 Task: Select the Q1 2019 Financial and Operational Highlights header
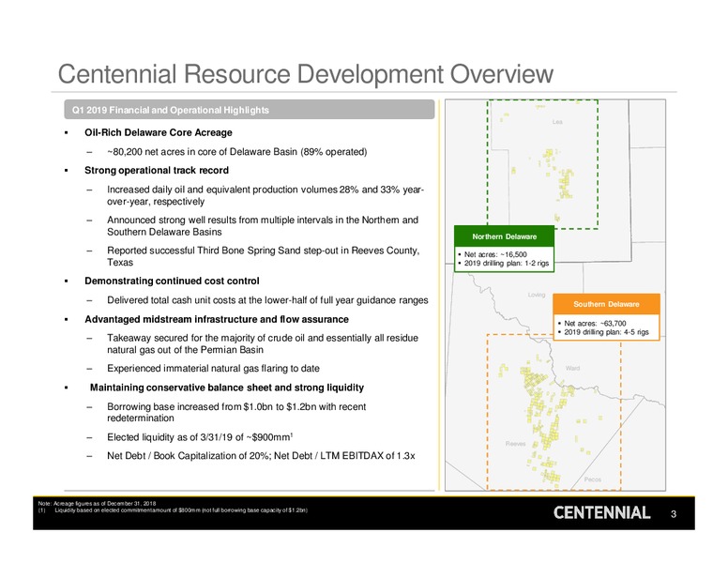coord(250,110)
